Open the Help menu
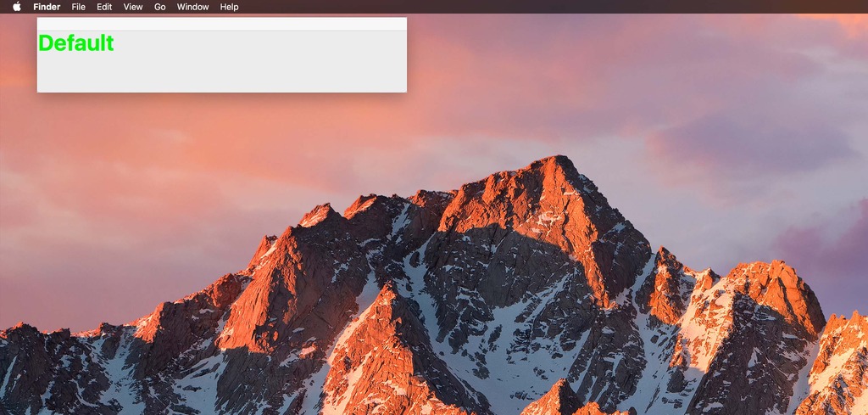The width and height of the screenshot is (868, 415). (229, 7)
